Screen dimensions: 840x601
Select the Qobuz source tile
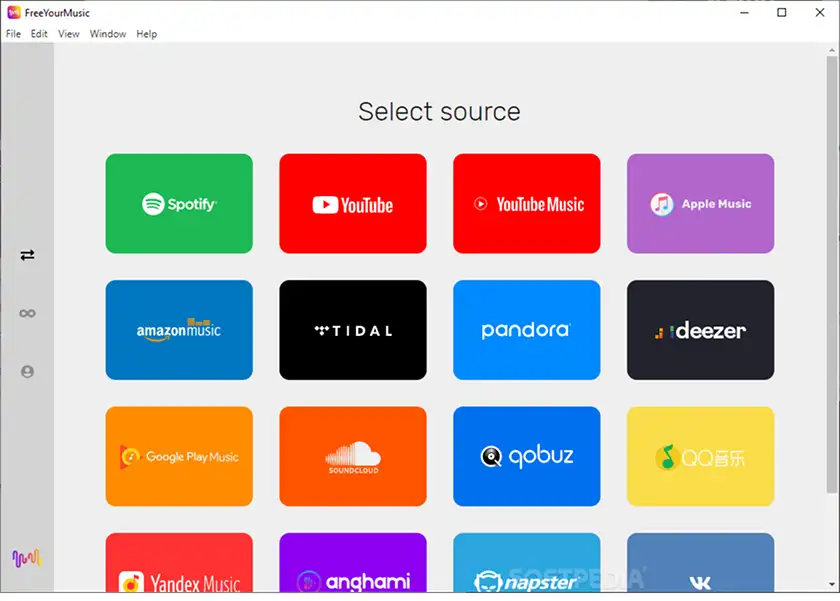pos(526,456)
